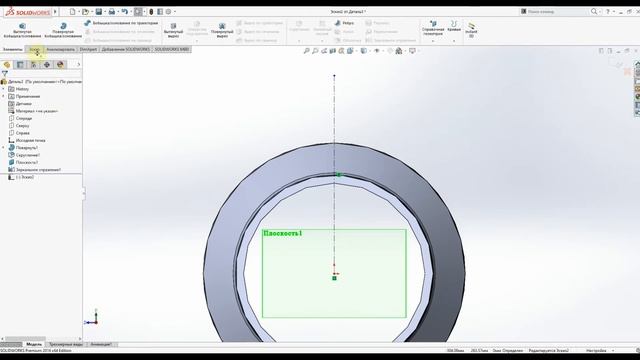The width and height of the screenshot is (640, 360).
Task: Open the dropdown arrow next to the Help icon
Action: point(614,12)
